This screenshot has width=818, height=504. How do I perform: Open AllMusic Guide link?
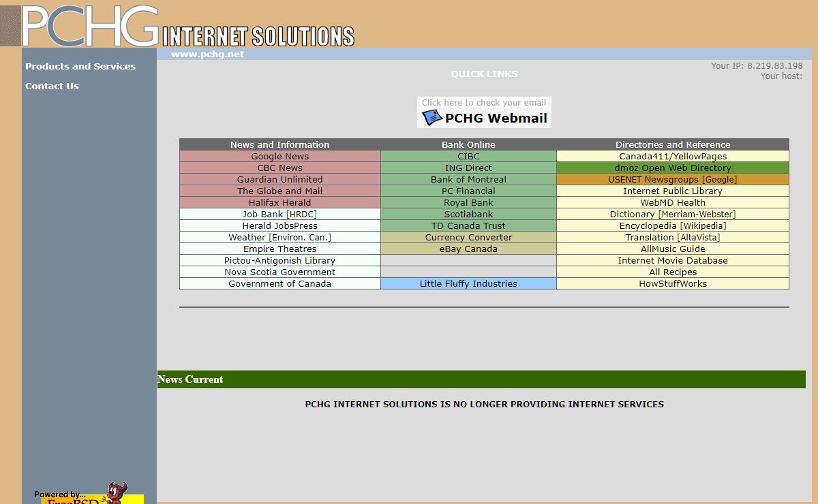click(673, 249)
